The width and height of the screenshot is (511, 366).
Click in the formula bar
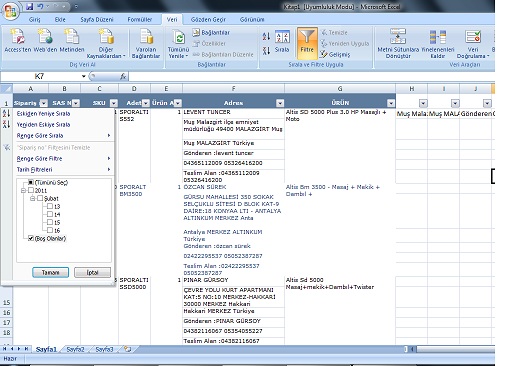[x=311, y=76]
